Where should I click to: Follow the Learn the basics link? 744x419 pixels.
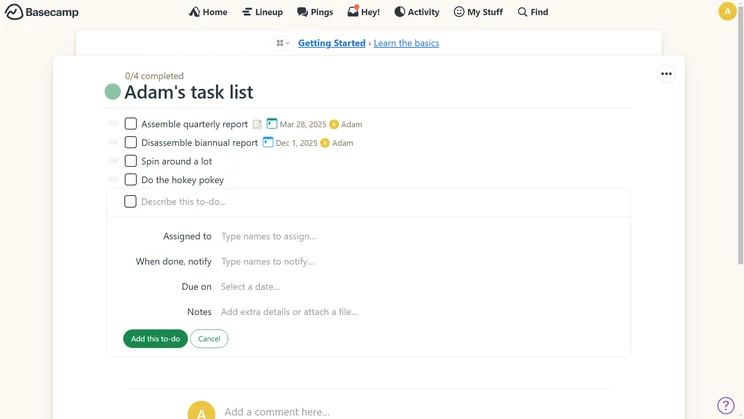point(406,43)
